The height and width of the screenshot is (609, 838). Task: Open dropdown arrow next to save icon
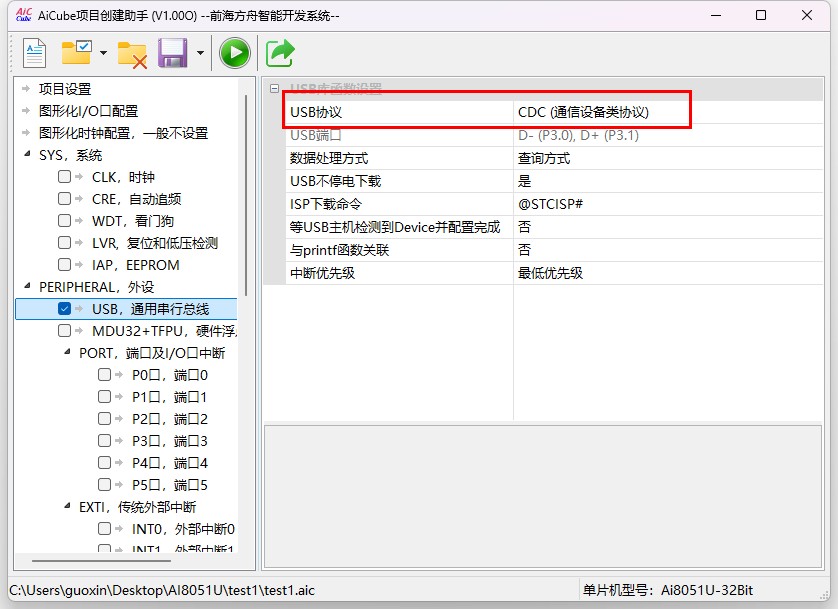tap(200, 53)
